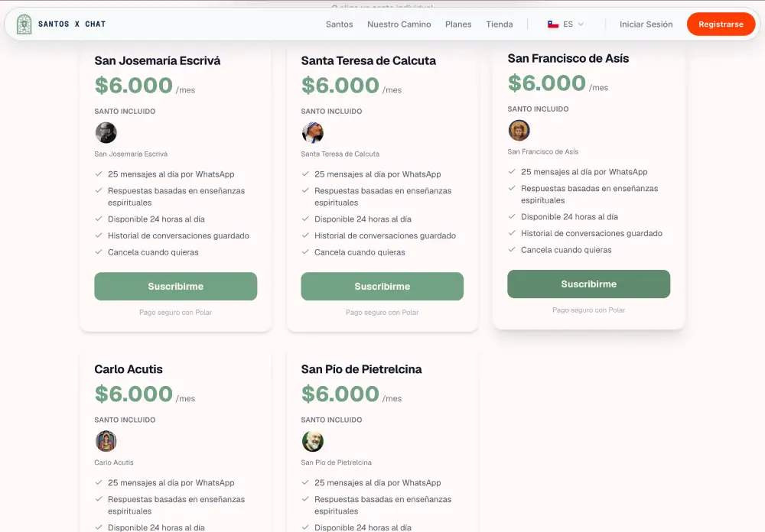Open the Santos menu item
This screenshot has height=532, width=765.
pyautogui.click(x=339, y=24)
